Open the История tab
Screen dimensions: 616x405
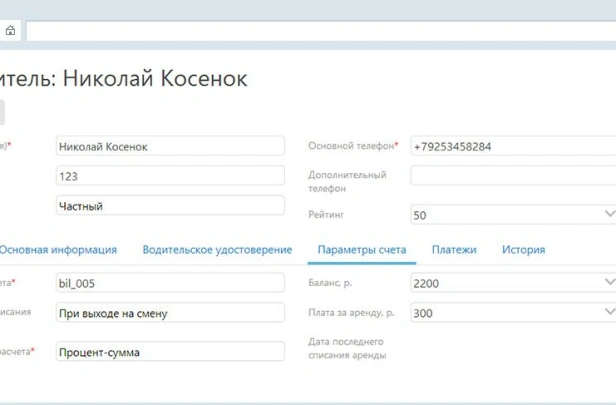coord(523,250)
